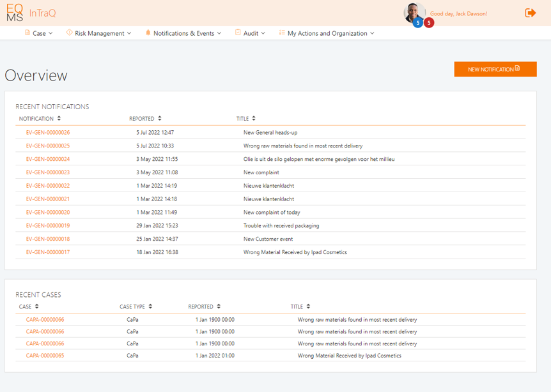Click the Notifications & Events bell icon
551x392 pixels.
(x=148, y=33)
